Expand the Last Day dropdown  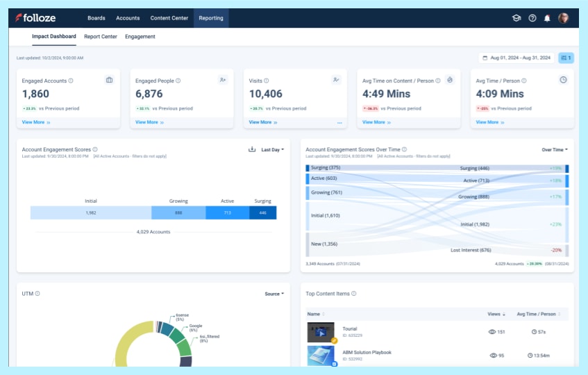pyautogui.click(x=272, y=149)
